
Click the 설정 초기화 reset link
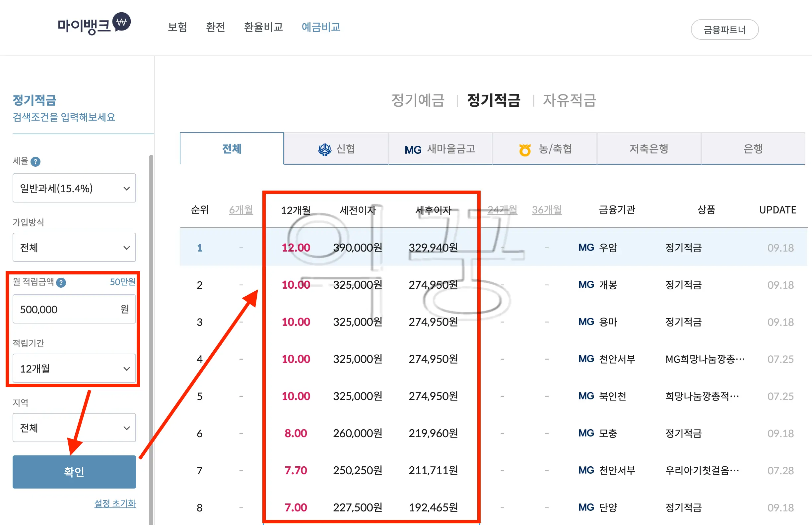pyautogui.click(x=115, y=503)
